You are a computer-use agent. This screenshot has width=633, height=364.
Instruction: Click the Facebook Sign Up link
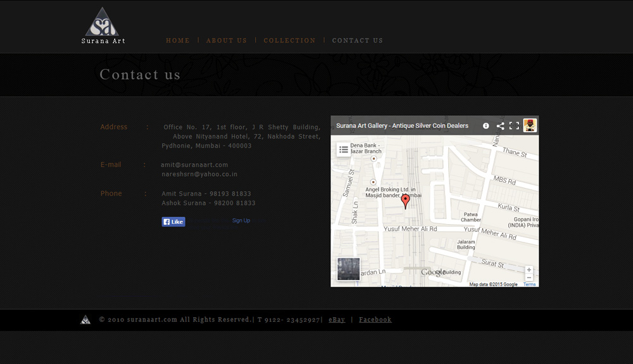click(x=241, y=221)
